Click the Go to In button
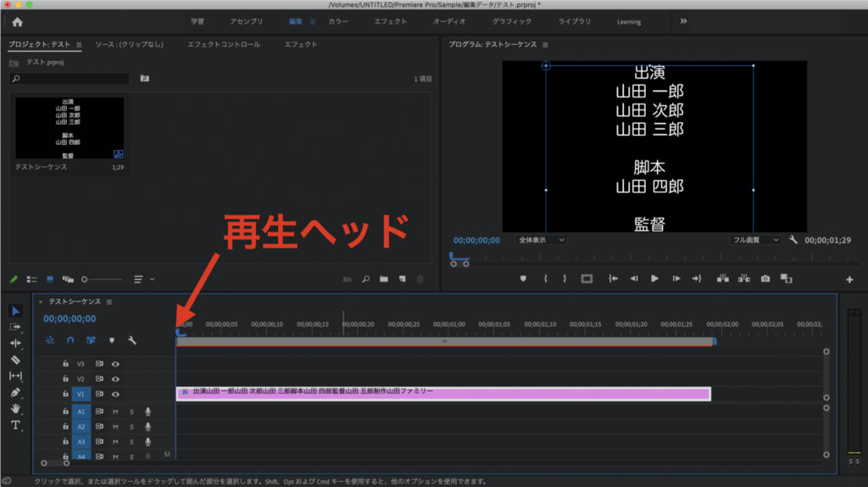The width and height of the screenshot is (868, 487). 613,278
